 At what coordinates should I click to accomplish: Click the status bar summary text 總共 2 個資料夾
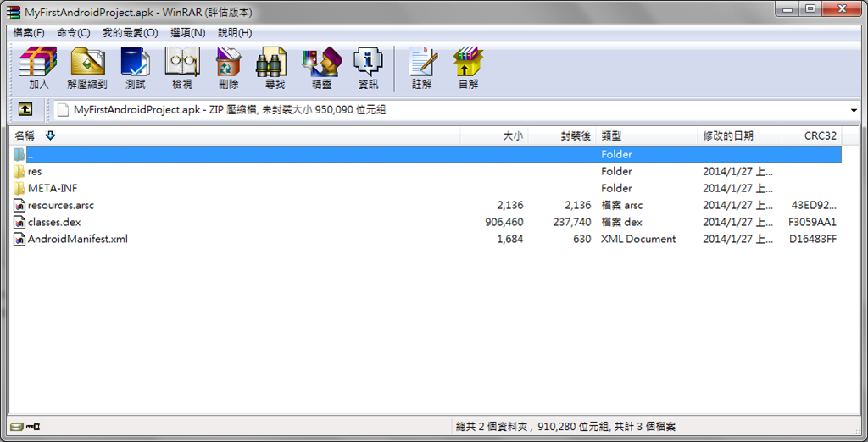coord(494,427)
